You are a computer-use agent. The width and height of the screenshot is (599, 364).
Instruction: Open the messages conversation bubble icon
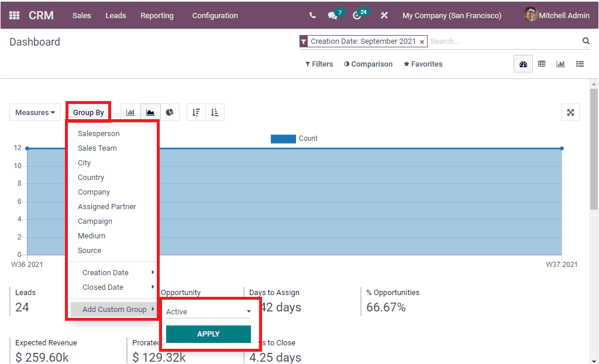click(x=331, y=15)
